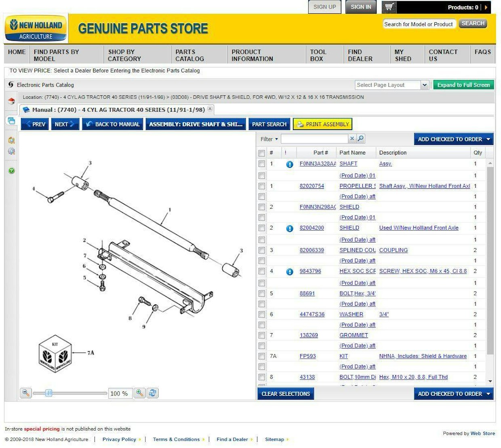
Task: Click the parts list scroll down arrow
Action: (x=490, y=381)
